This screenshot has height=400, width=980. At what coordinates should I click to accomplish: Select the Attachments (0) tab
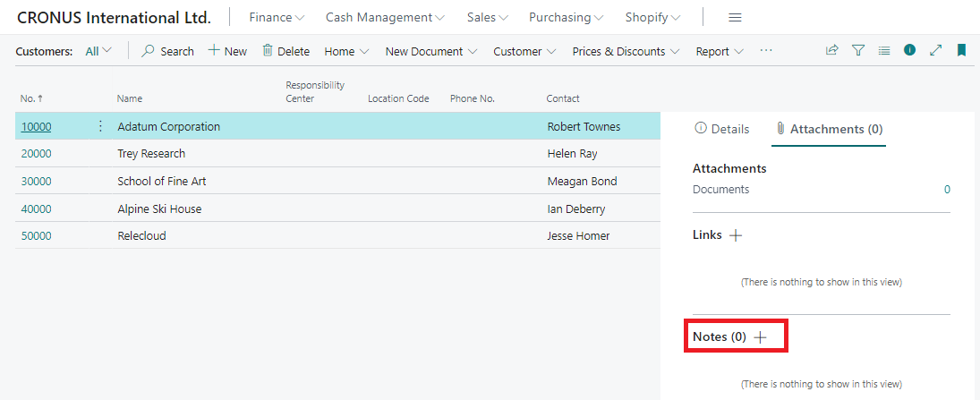coord(829,129)
